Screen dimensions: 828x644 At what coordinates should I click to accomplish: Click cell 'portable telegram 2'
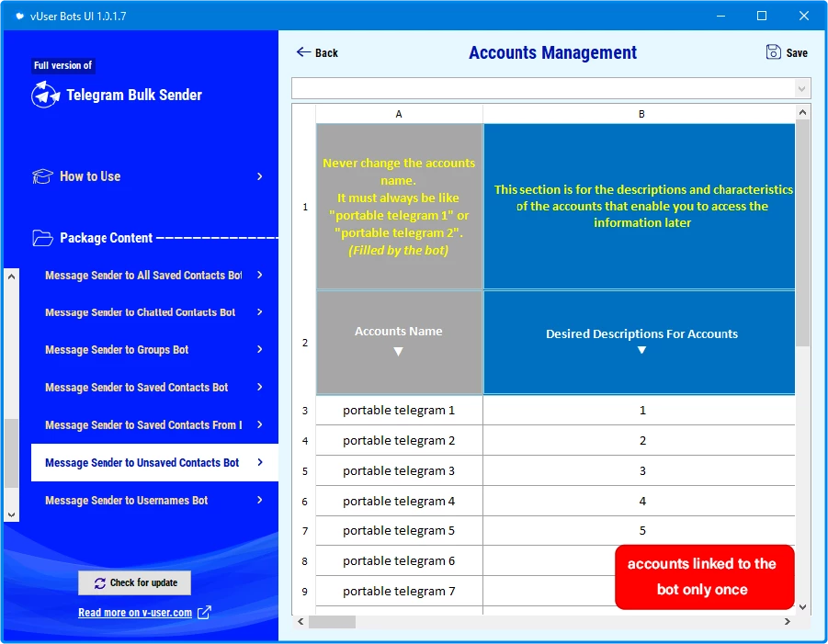point(399,440)
